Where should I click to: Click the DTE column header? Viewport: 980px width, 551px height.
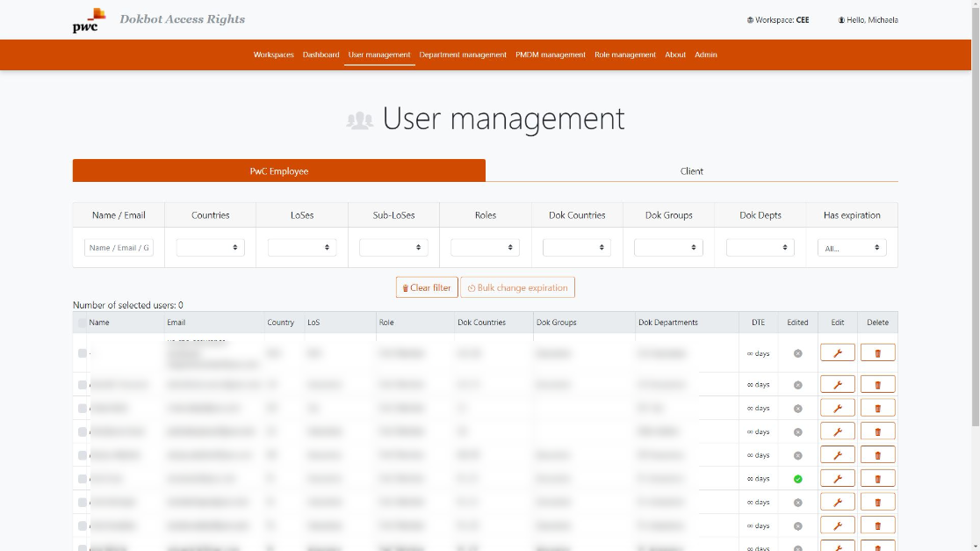pos(758,323)
